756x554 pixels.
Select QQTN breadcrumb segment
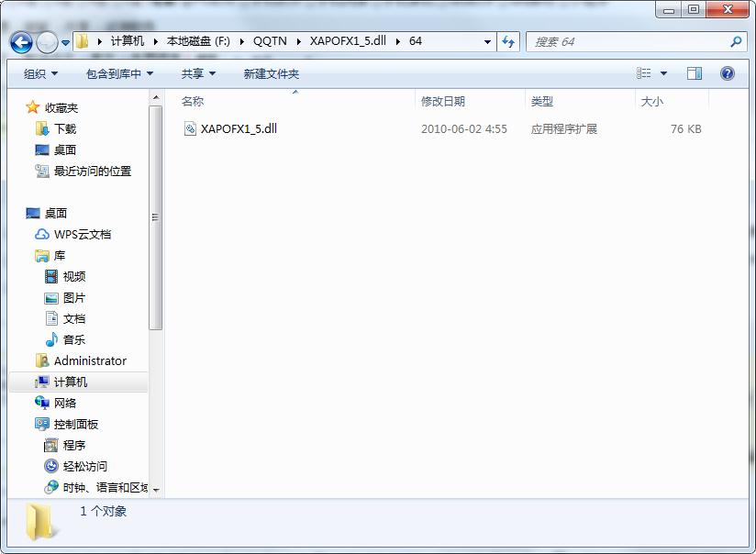click(270, 41)
